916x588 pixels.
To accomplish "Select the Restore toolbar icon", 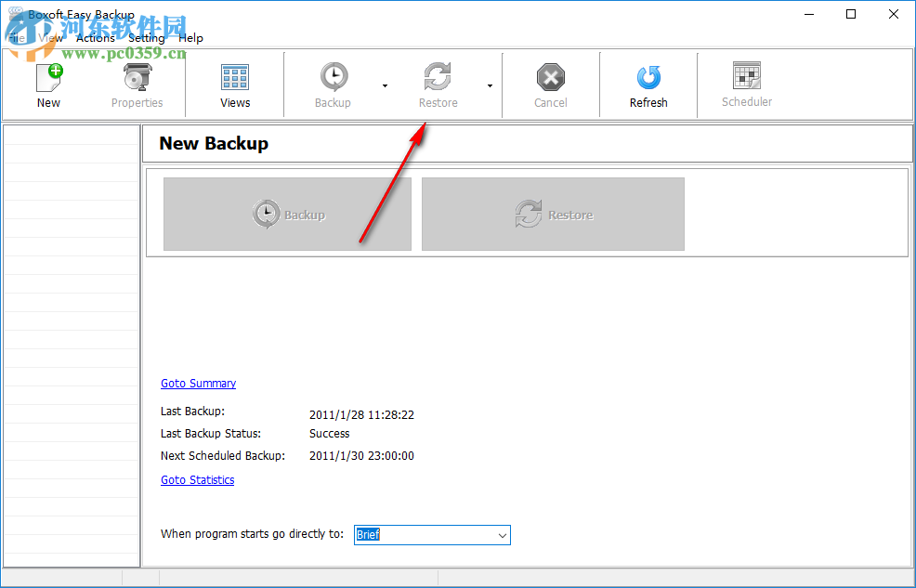I will 437,83.
